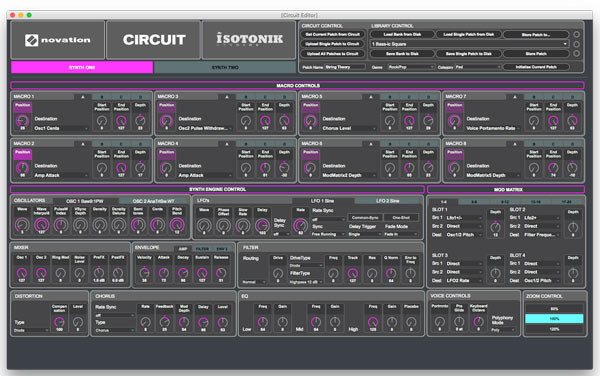Select slot A tab in Macro 3
Viewport: 600px width, 376px height.
point(227,97)
